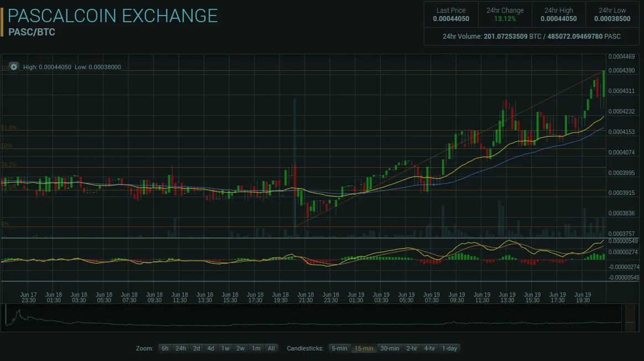Select 5-min candlesticks
The image size is (644, 361).
tap(340, 348)
